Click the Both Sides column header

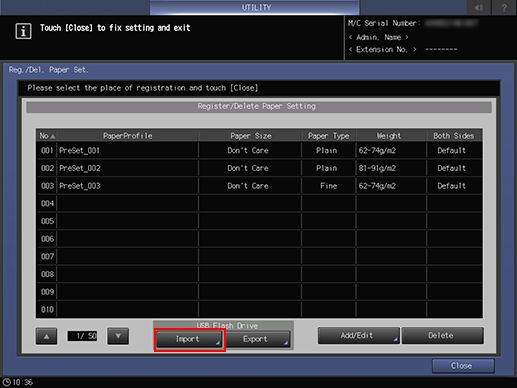(x=454, y=136)
